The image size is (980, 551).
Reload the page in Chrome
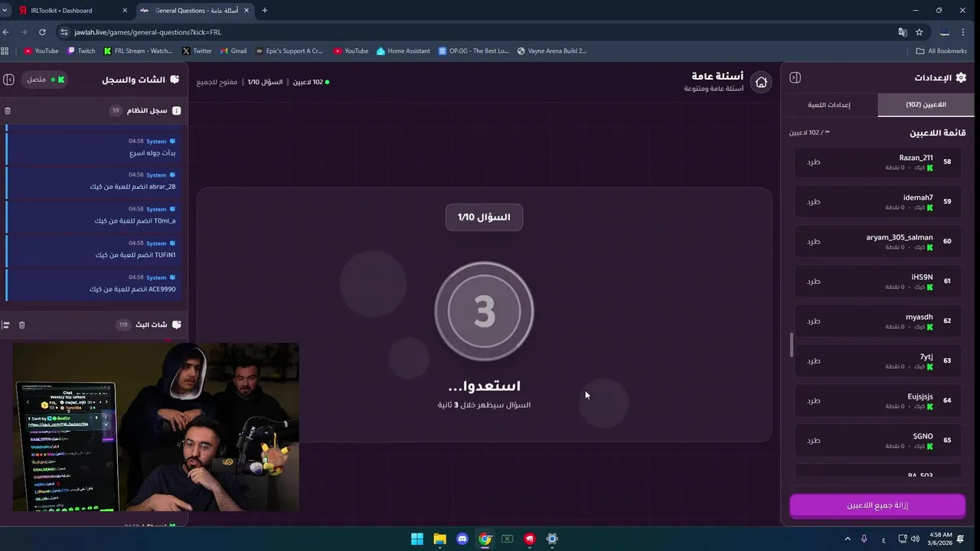(42, 32)
